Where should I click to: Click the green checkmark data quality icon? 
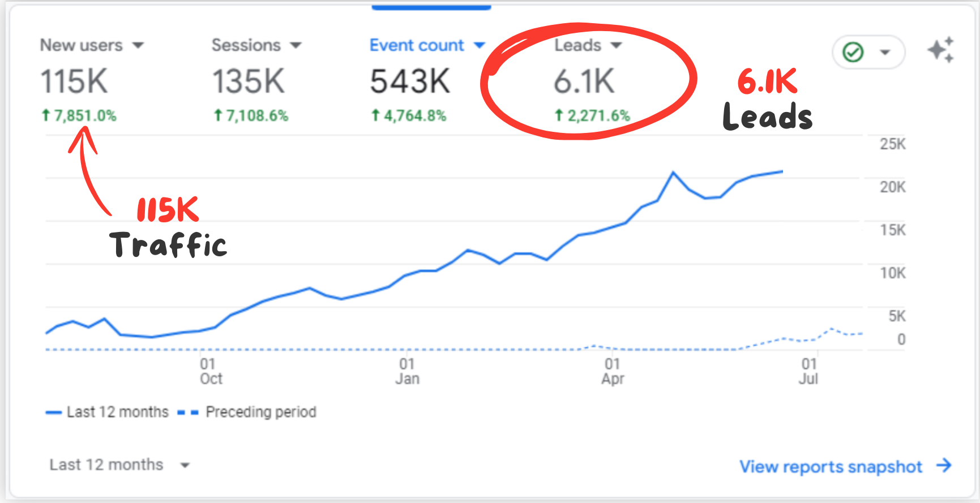853,53
